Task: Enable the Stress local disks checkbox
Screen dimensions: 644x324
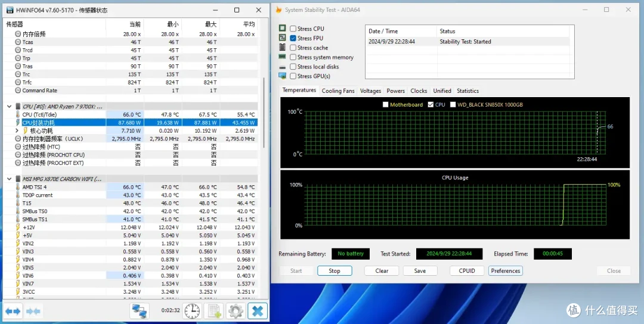Action: 293,67
